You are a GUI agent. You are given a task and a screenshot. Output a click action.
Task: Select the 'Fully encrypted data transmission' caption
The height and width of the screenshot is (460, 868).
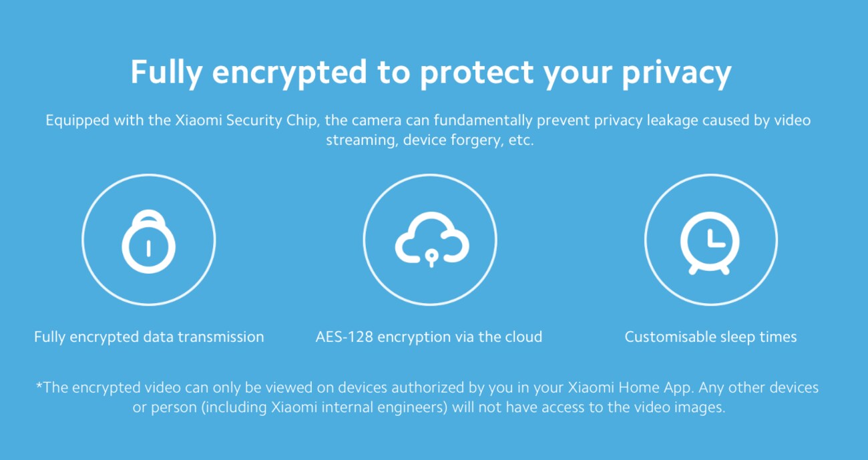[x=149, y=337]
